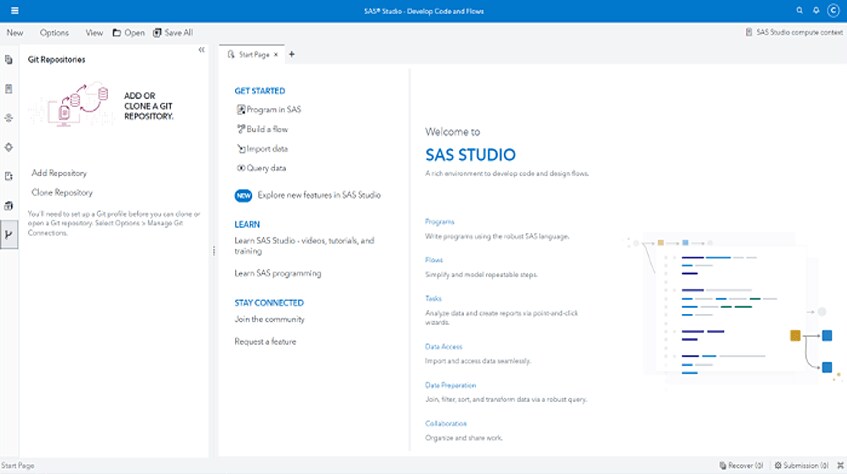This screenshot has height=474, width=847.
Task: Open the user account circle icon
Action: click(x=833, y=10)
